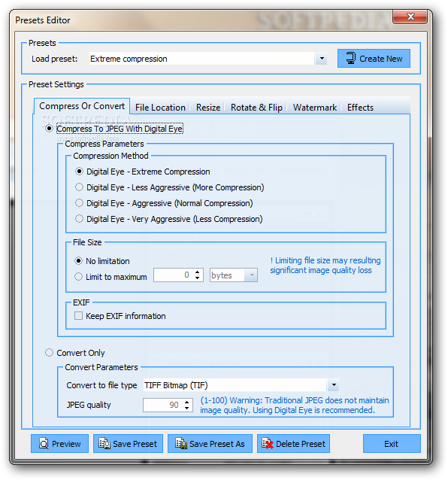448x480 pixels.
Task: Click the Save Preset As button
Action: tap(210, 443)
